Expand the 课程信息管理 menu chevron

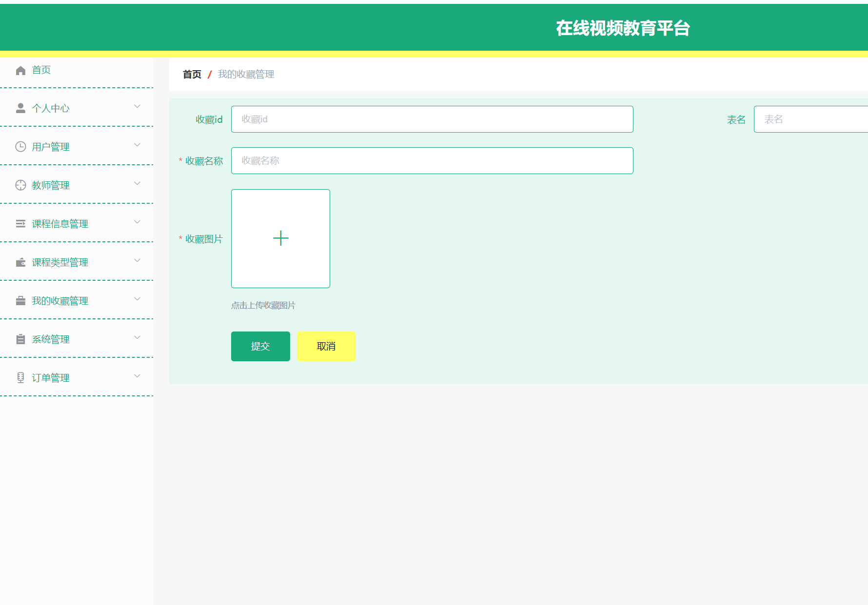click(137, 221)
